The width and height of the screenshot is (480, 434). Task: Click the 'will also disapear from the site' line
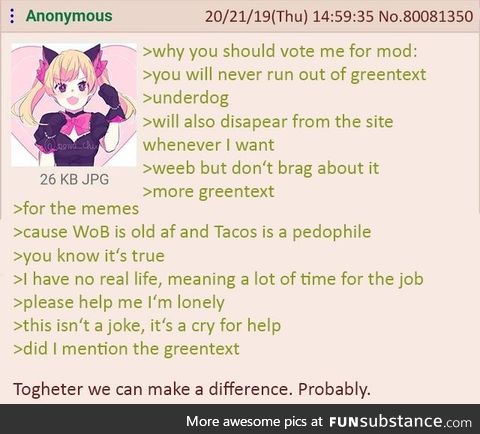[x=268, y=121]
